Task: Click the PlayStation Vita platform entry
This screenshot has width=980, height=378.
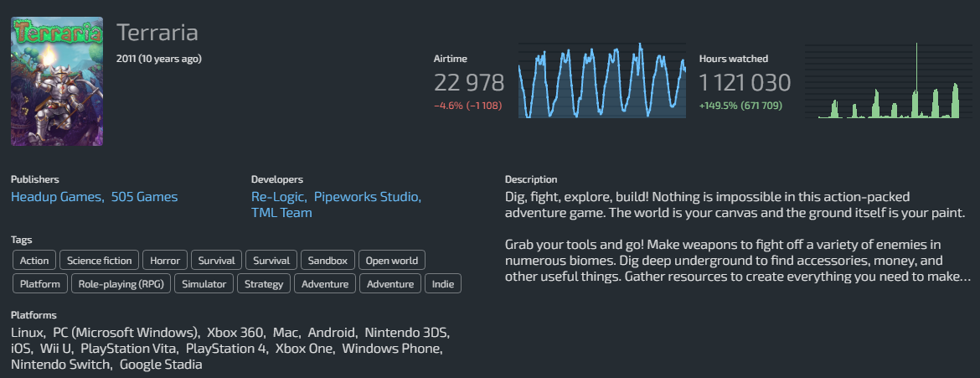Action: pos(129,349)
